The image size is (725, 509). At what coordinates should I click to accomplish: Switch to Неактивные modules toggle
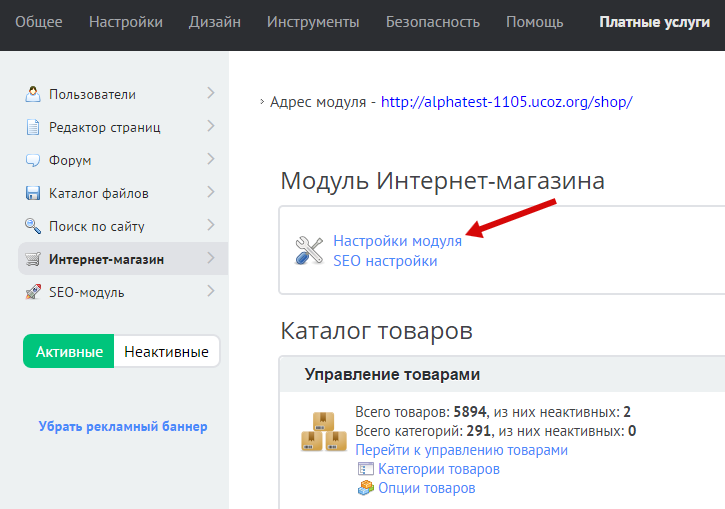click(x=167, y=352)
